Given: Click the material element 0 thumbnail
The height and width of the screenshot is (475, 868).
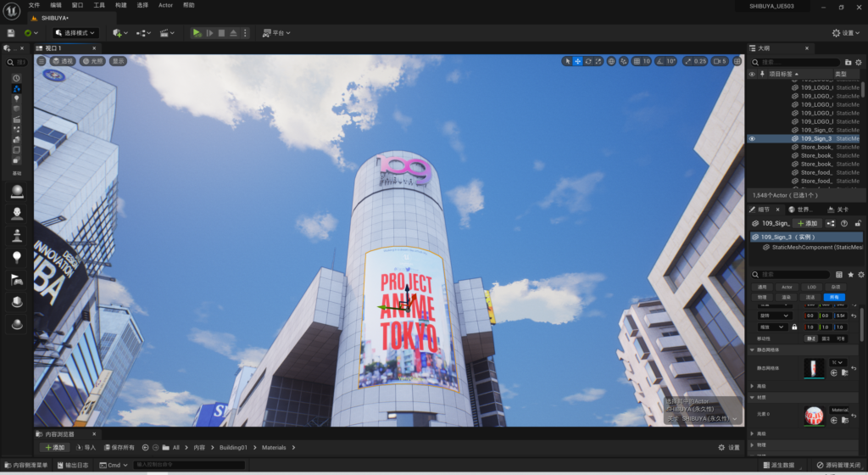Looking at the screenshot, I should (814, 416).
